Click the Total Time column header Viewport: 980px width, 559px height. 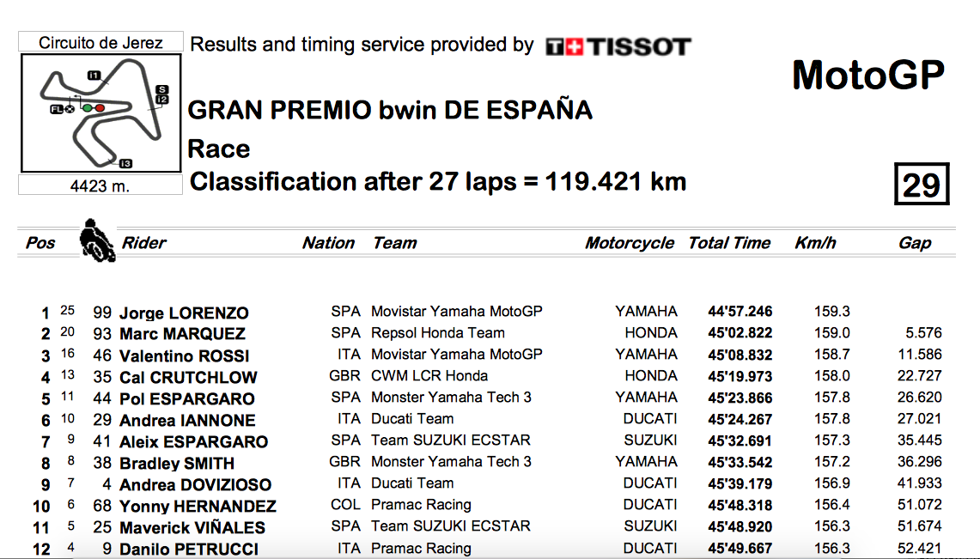tap(728, 243)
